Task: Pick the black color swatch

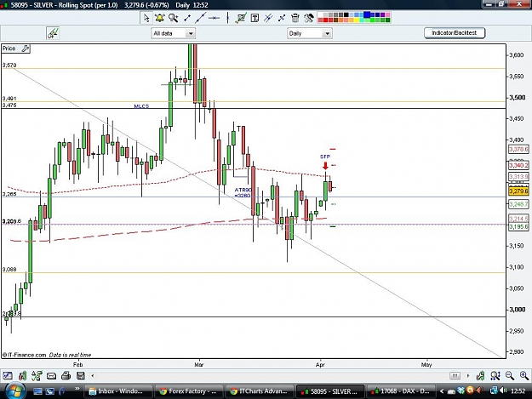Action: coord(346,15)
